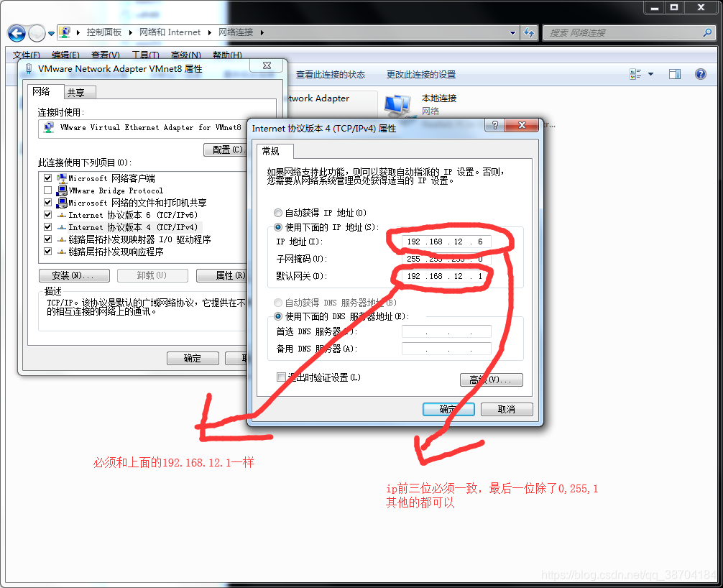723x588 pixels.
Task: Click 确定 in VMnet8 properties dialog
Action: pyautogui.click(x=193, y=358)
